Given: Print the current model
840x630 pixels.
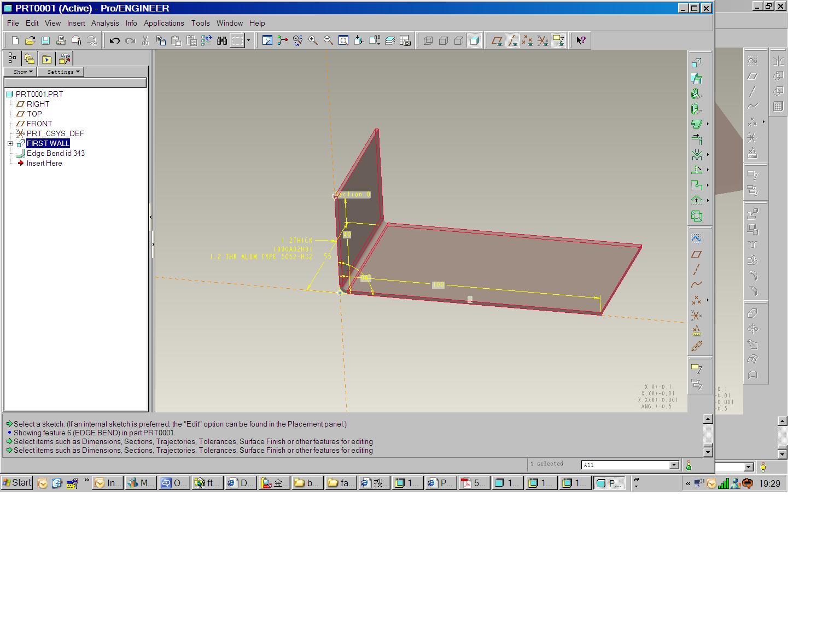Looking at the screenshot, I should click(61, 40).
